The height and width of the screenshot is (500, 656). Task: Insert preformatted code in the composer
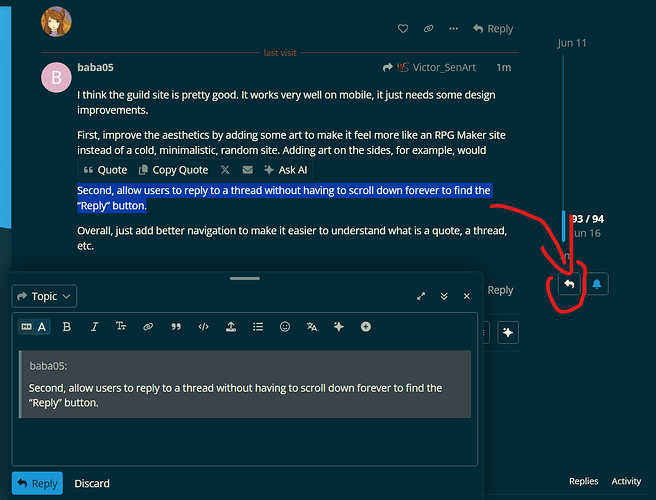(203, 327)
